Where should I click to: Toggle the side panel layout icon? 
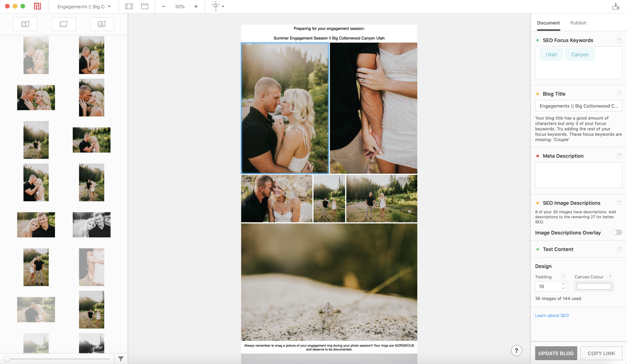coord(129,7)
